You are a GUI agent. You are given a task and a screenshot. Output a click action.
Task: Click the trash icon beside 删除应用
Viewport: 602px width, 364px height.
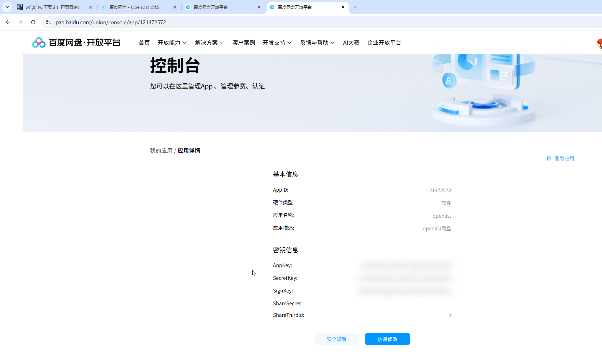coord(549,158)
